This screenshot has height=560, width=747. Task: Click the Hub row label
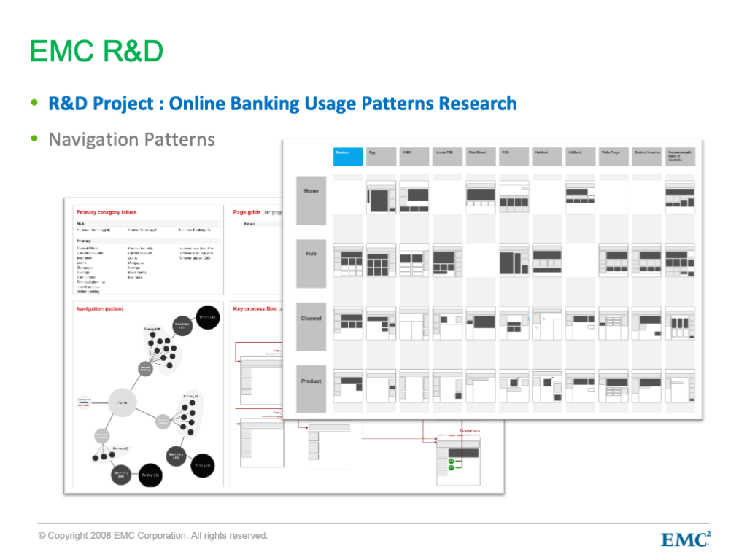point(311,264)
